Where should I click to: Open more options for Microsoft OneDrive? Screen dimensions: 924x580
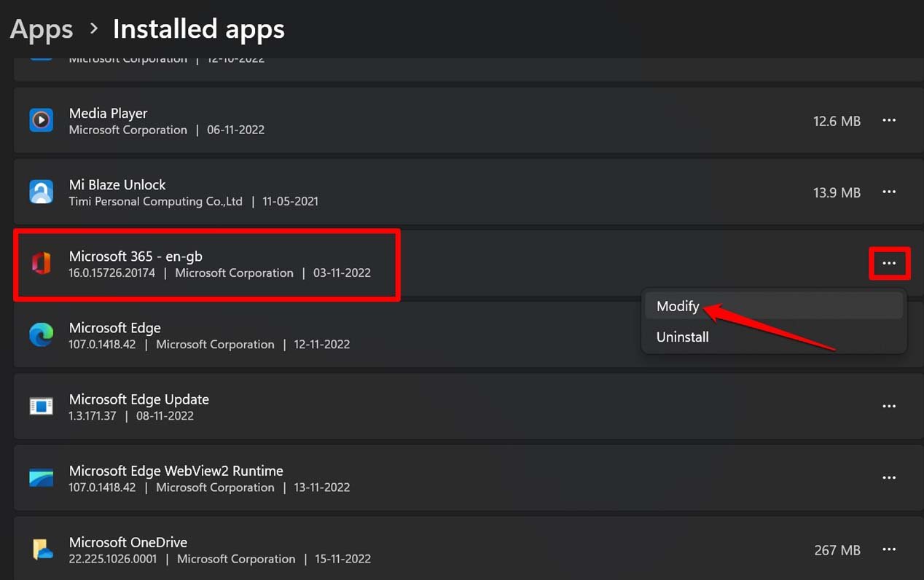(x=889, y=549)
